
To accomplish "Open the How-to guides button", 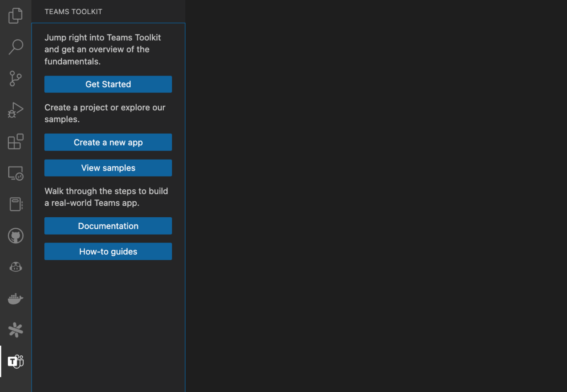I will (x=108, y=252).
